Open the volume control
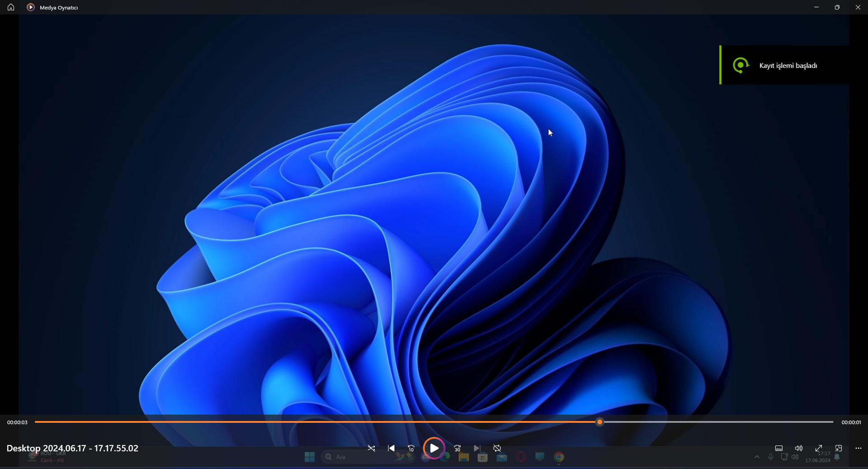Image resolution: width=868 pixels, height=469 pixels. 799,448
